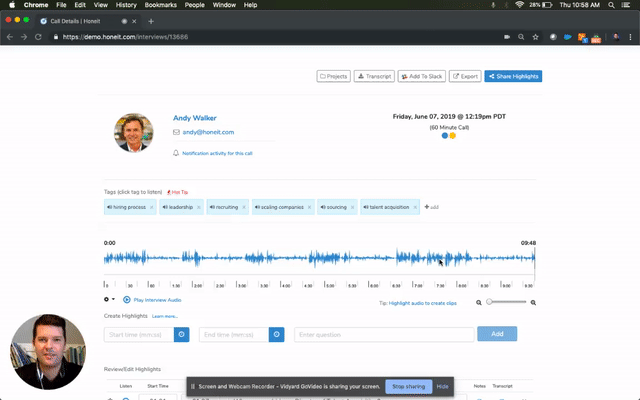The height and width of the screenshot is (400, 640).
Task: Open the People menu
Action: [x=194, y=5]
